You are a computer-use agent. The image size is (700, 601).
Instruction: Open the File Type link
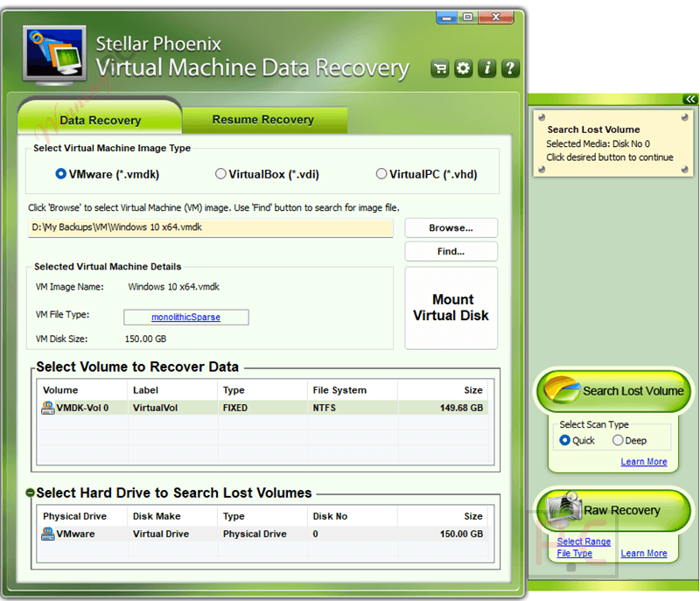tap(574, 553)
